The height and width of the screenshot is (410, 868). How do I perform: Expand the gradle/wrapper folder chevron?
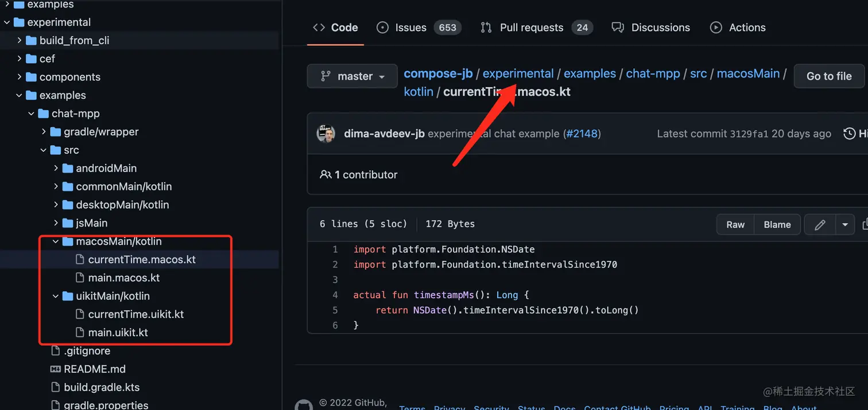[x=44, y=132]
